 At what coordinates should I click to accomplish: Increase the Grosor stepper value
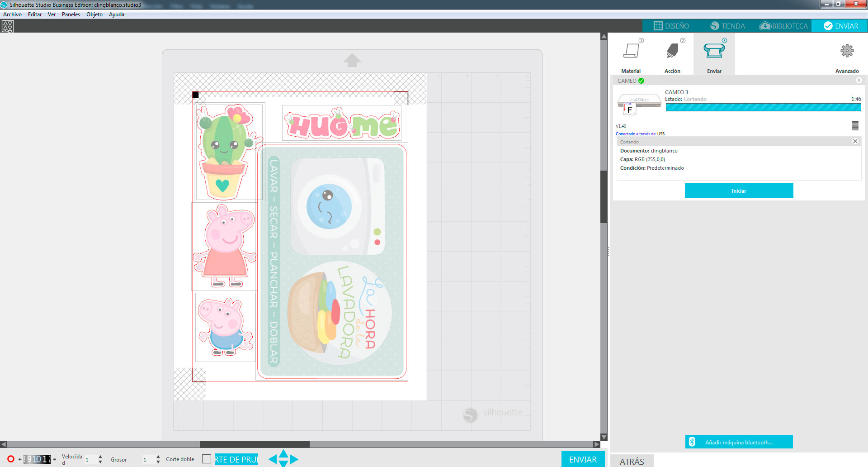(x=158, y=457)
